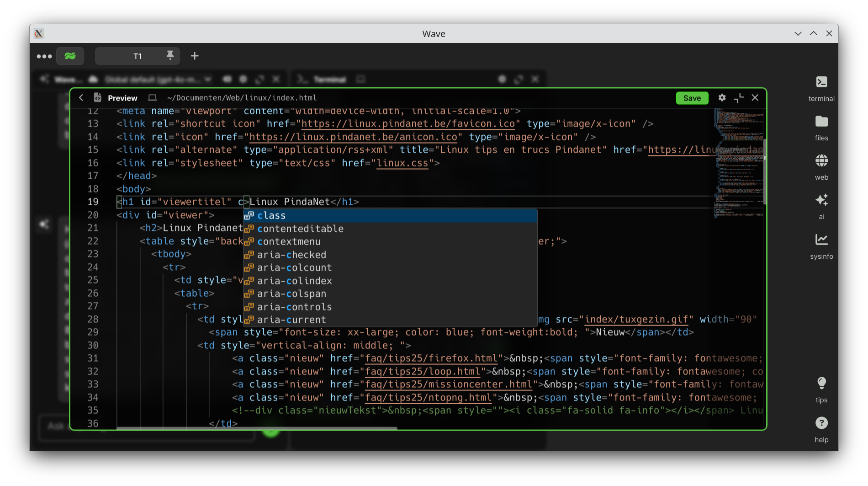Viewport: 868px width, 486px height.
Task: Open the files widget in sidebar
Action: pos(821,128)
